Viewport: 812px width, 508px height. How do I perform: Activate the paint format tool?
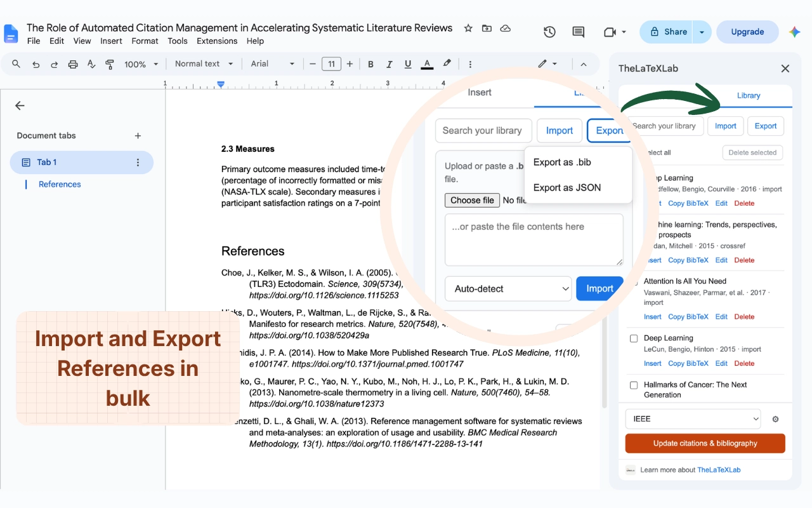point(110,64)
